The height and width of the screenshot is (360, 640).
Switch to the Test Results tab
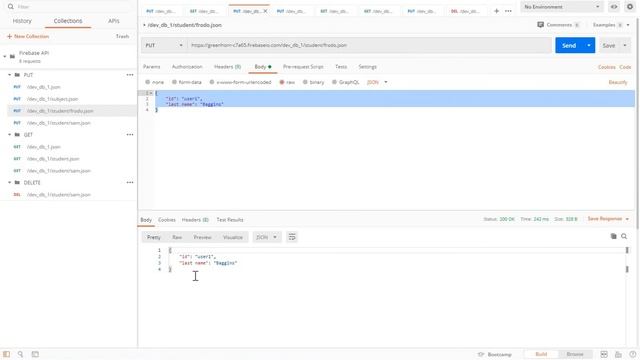coord(230,220)
